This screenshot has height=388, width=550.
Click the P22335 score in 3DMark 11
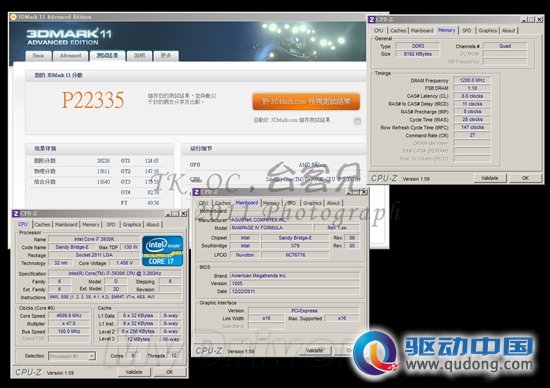click(93, 100)
